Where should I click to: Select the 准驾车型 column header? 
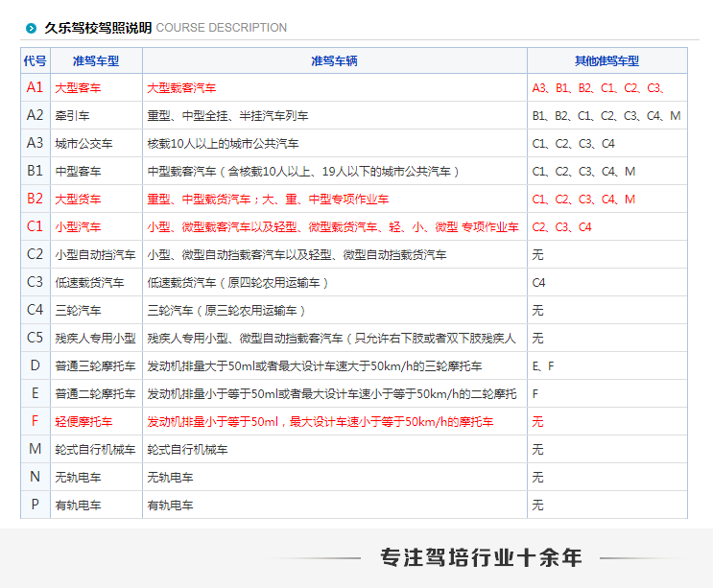96,60
